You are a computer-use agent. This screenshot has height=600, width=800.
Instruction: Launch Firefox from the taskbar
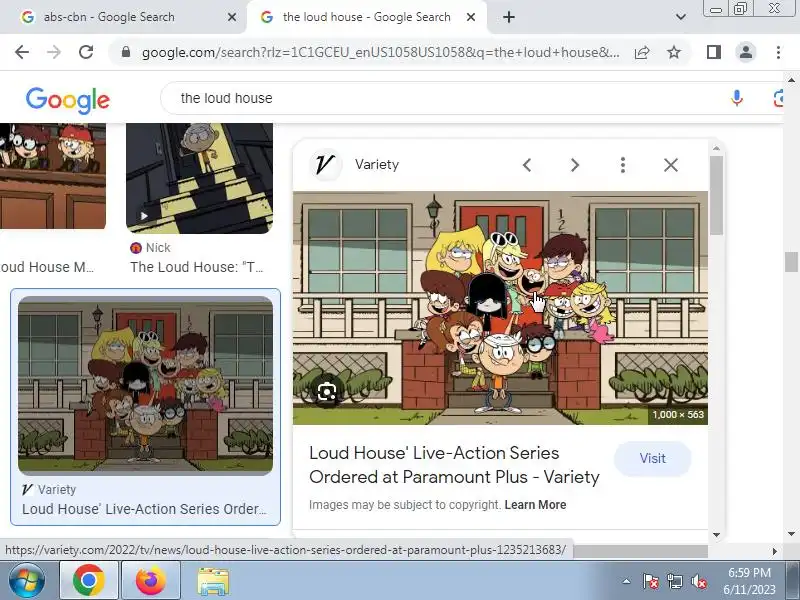click(151, 581)
